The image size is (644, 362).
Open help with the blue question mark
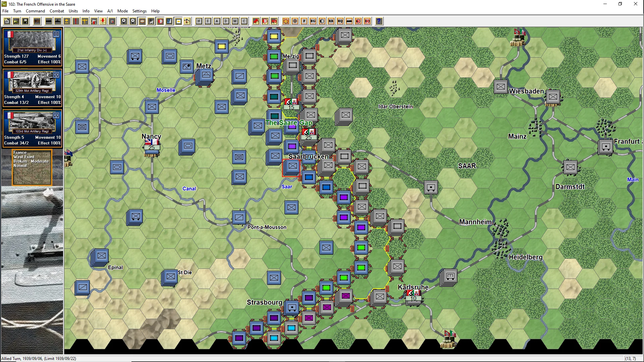point(379,21)
